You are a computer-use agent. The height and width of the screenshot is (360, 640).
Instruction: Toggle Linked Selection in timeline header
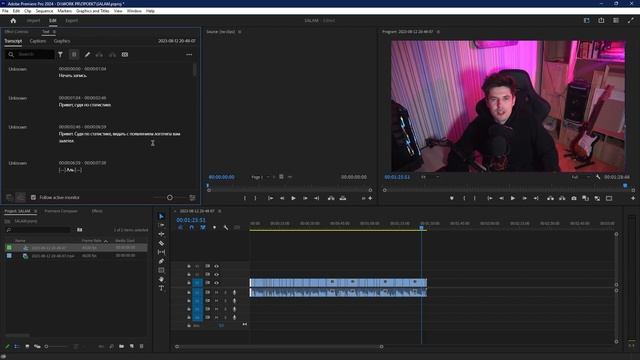coord(203,227)
